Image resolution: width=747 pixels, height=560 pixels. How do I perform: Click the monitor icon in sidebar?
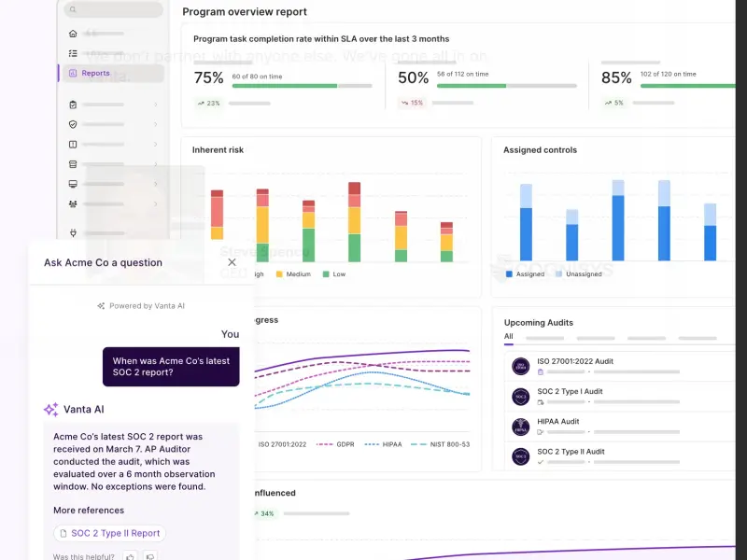coord(73,184)
